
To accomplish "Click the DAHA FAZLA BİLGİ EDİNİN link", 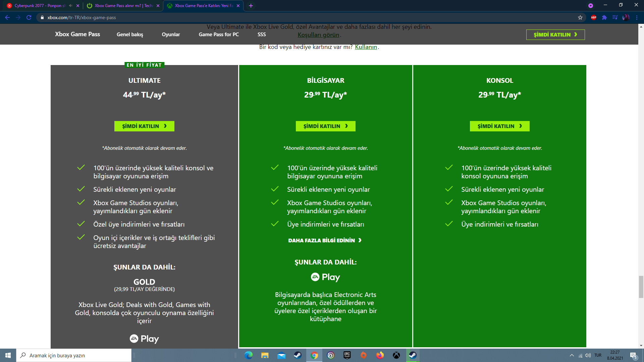I will point(325,240).
